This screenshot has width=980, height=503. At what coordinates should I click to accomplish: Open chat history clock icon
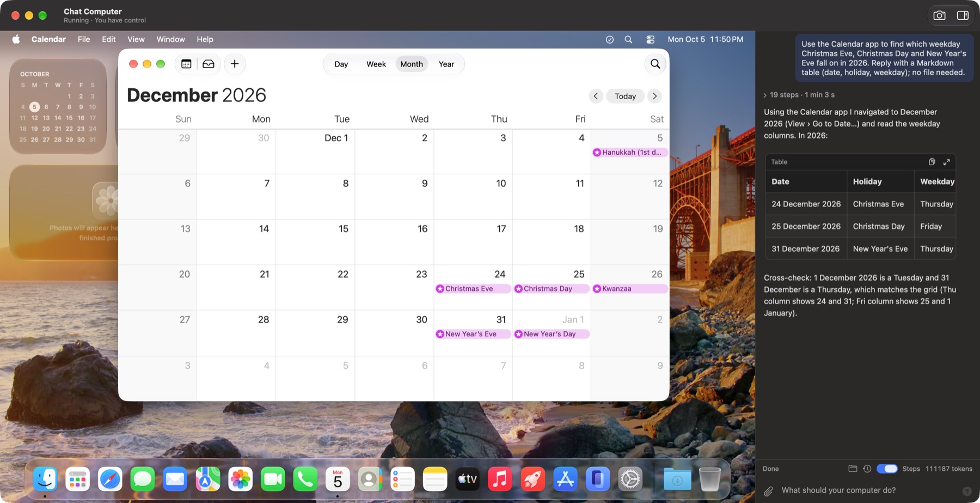pyautogui.click(x=867, y=469)
